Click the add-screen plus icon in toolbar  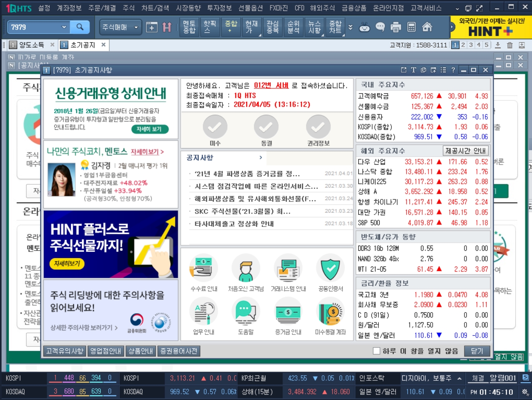click(x=151, y=28)
